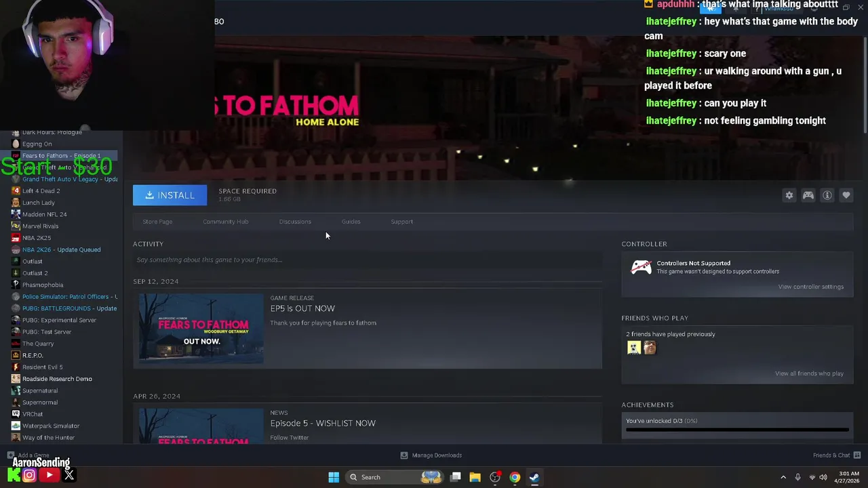This screenshot has height=488, width=868.
Task: Open Episode 5 - WISHLIST NOW title
Action: [x=323, y=423]
